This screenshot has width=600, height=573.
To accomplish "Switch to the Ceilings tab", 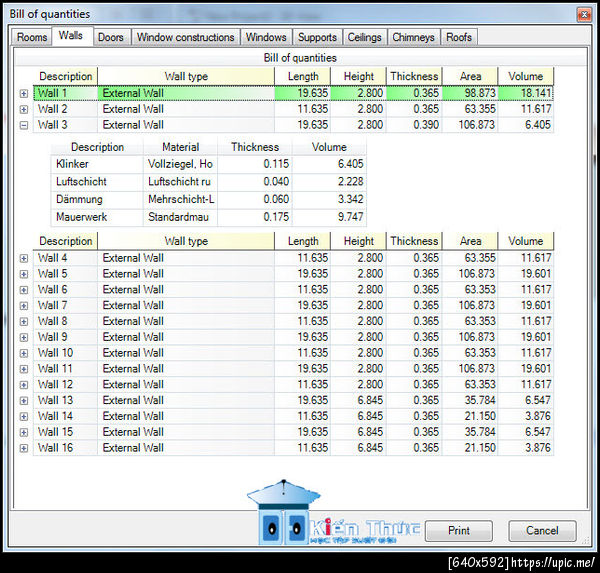I will pyautogui.click(x=364, y=37).
